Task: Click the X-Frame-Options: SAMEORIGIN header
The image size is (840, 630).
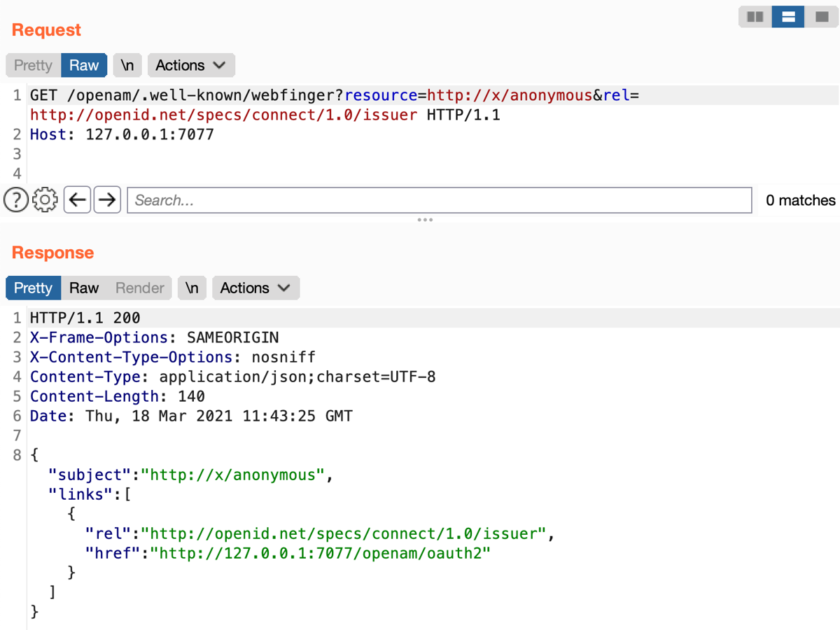Action: coord(154,337)
